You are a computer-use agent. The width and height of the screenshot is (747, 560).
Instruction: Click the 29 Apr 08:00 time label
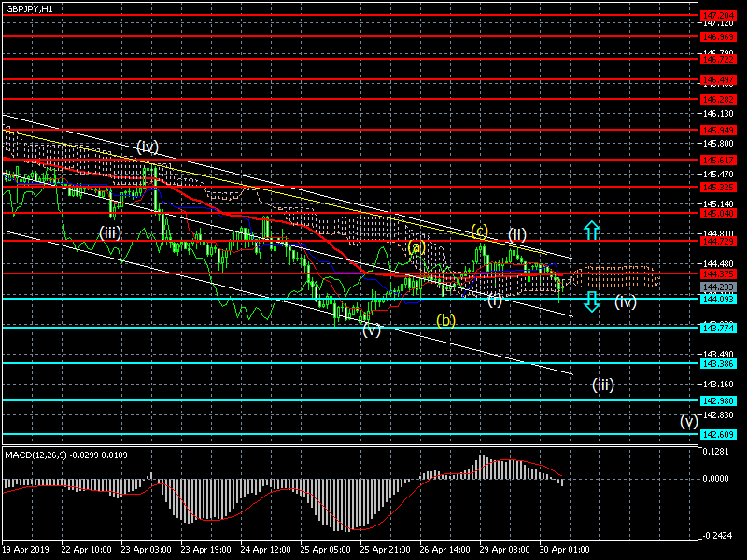click(505, 550)
